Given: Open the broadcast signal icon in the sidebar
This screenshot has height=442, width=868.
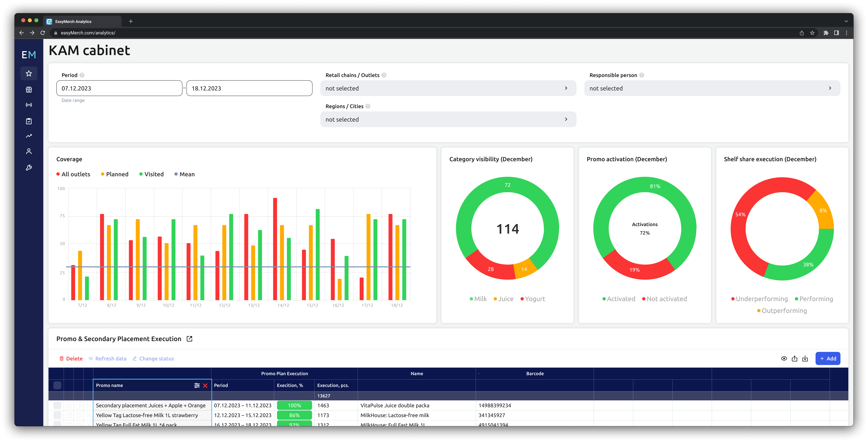Looking at the screenshot, I should (x=29, y=105).
